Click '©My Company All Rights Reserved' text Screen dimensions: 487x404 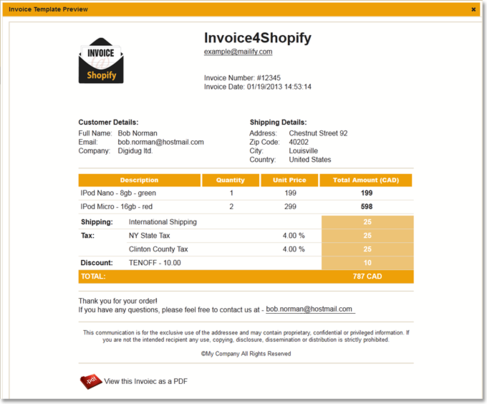[x=246, y=354]
